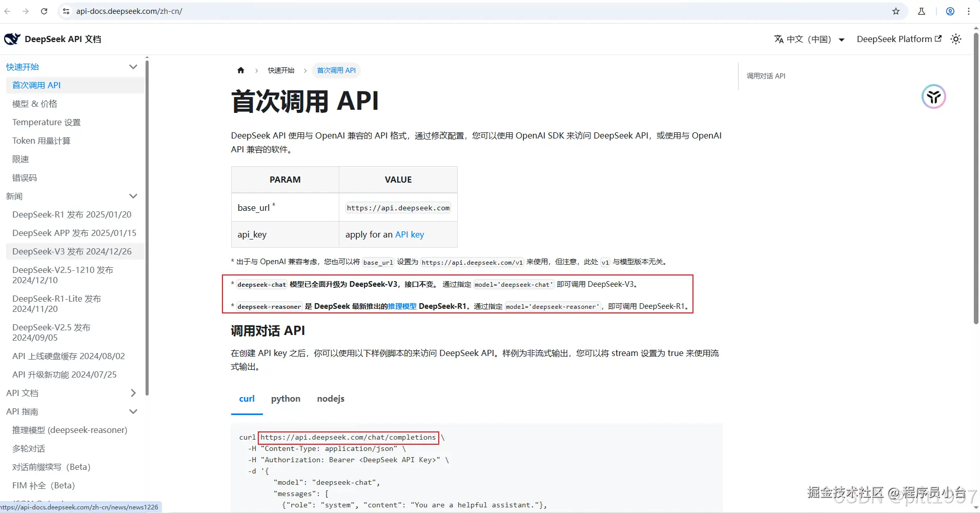The height and width of the screenshot is (513, 980).
Task: Switch to the curl code tab
Action: 247,399
